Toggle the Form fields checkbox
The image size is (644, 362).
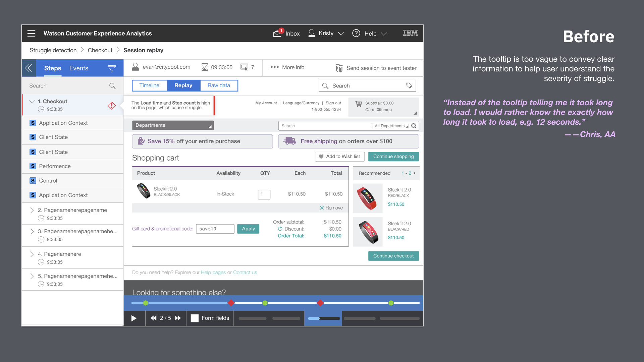[x=195, y=318]
